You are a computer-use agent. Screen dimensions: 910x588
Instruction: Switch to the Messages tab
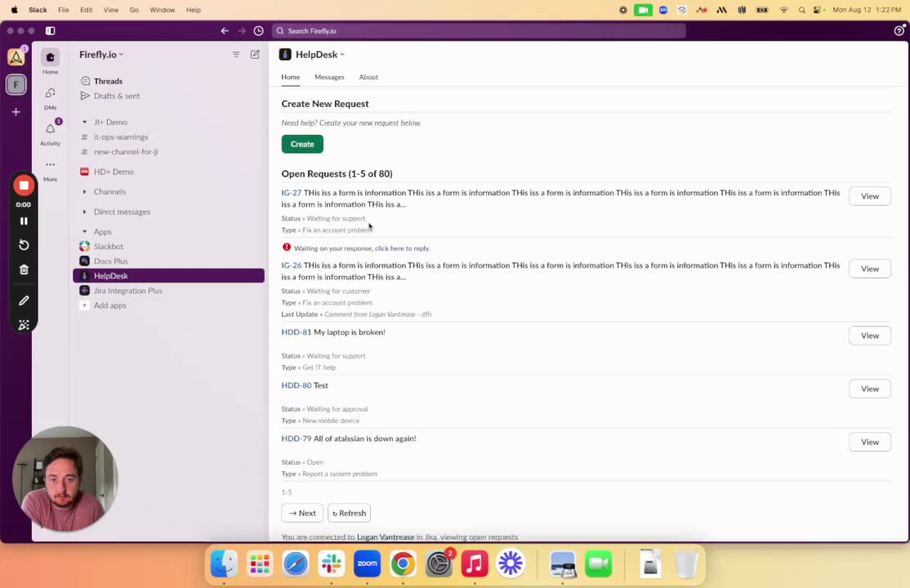[329, 78]
